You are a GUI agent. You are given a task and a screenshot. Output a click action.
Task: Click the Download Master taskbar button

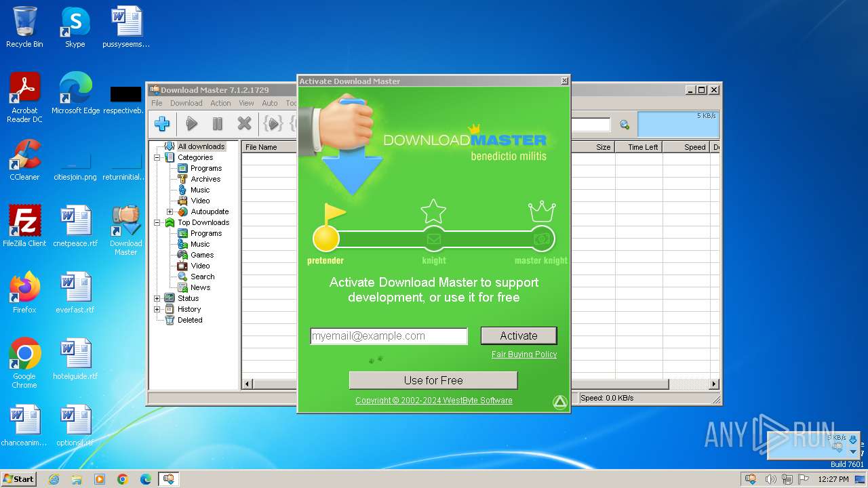click(168, 479)
